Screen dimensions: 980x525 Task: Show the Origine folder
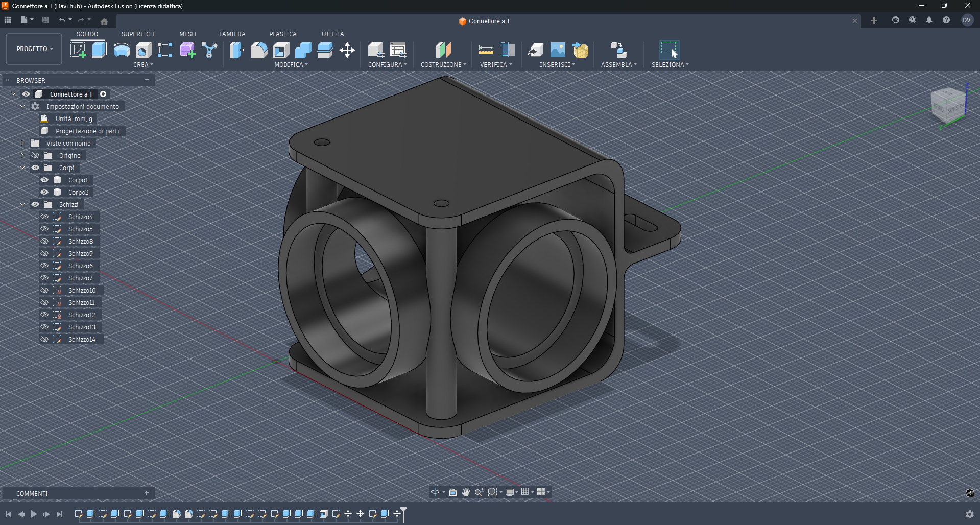tap(35, 155)
